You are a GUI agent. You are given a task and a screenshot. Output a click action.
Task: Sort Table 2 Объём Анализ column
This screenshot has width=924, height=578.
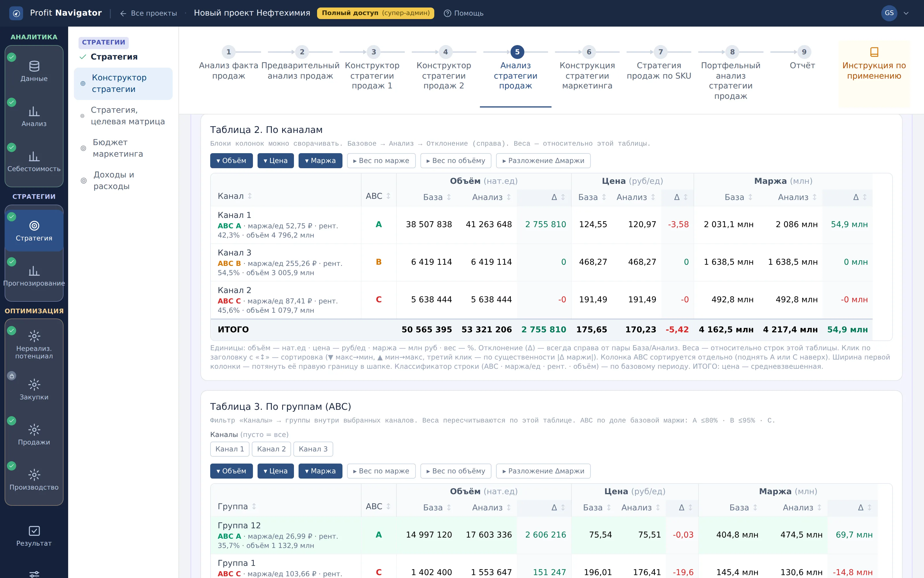[508, 197]
